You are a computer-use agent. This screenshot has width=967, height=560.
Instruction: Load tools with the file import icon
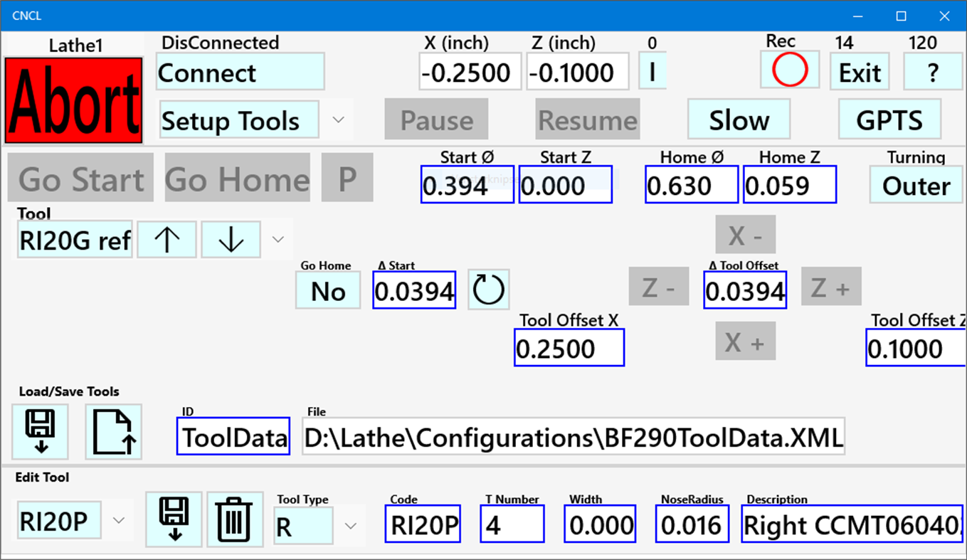pyautogui.click(x=112, y=430)
